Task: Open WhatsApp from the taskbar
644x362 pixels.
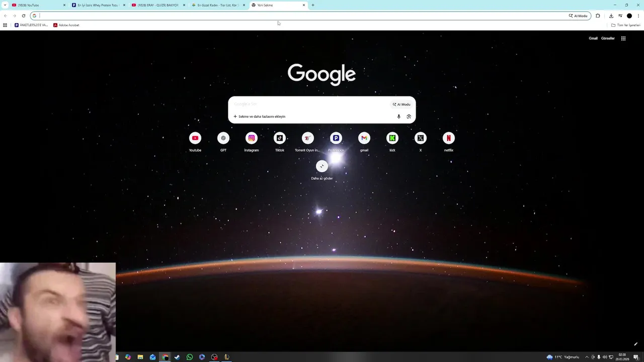Action: point(190,357)
